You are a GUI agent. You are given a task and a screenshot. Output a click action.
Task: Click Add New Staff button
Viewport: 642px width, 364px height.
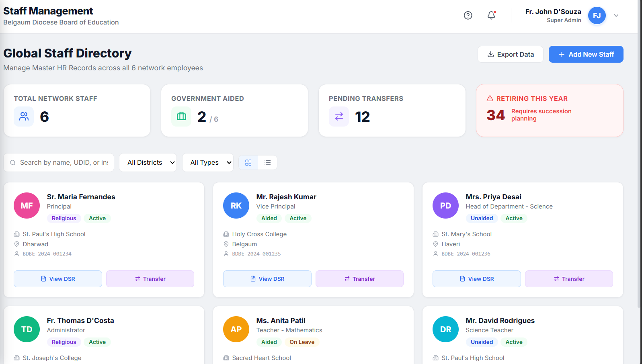click(586, 54)
